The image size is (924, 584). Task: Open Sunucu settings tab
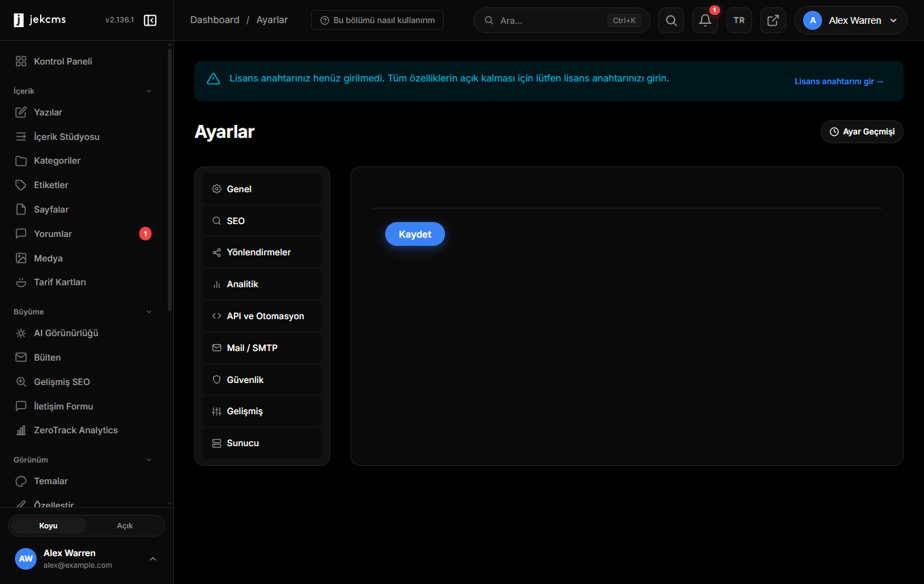coord(262,443)
